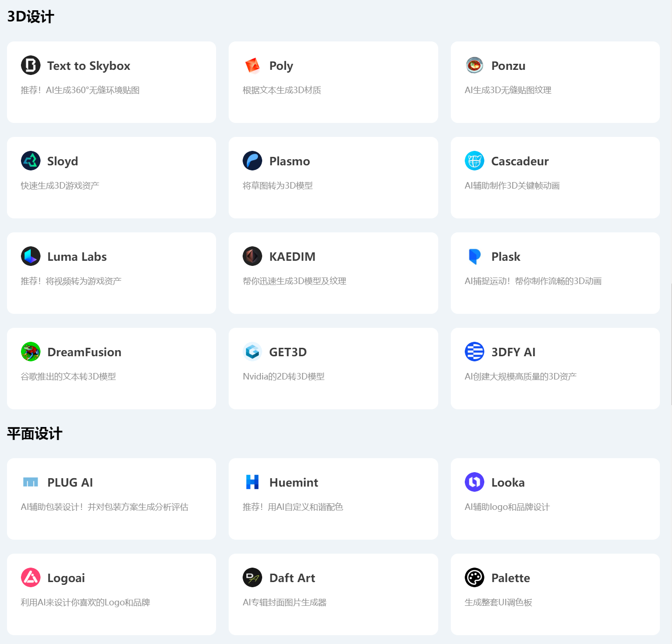Open the Poly tool title
The width and height of the screenshot is (672, 644).
coord(281,66)
